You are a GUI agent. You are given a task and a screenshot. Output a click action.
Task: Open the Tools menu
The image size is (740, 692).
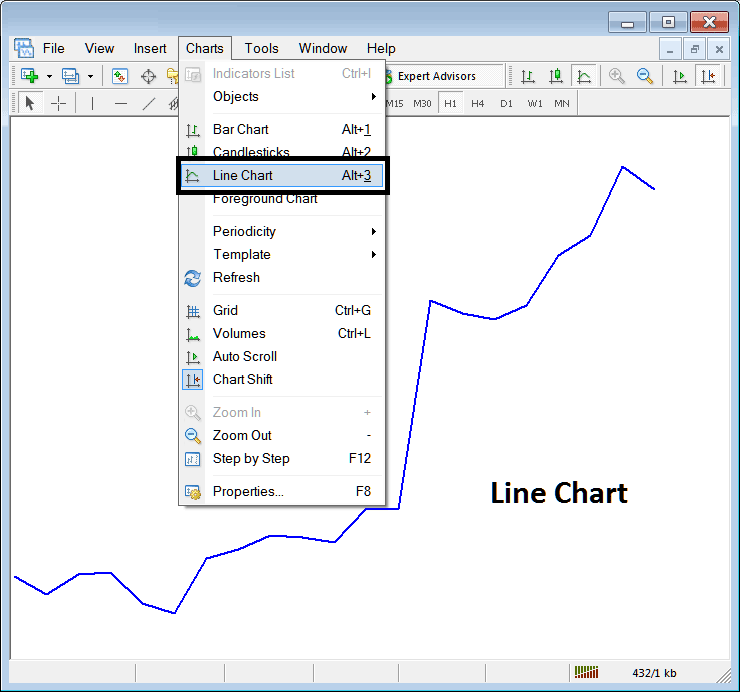tap(261, 48)
